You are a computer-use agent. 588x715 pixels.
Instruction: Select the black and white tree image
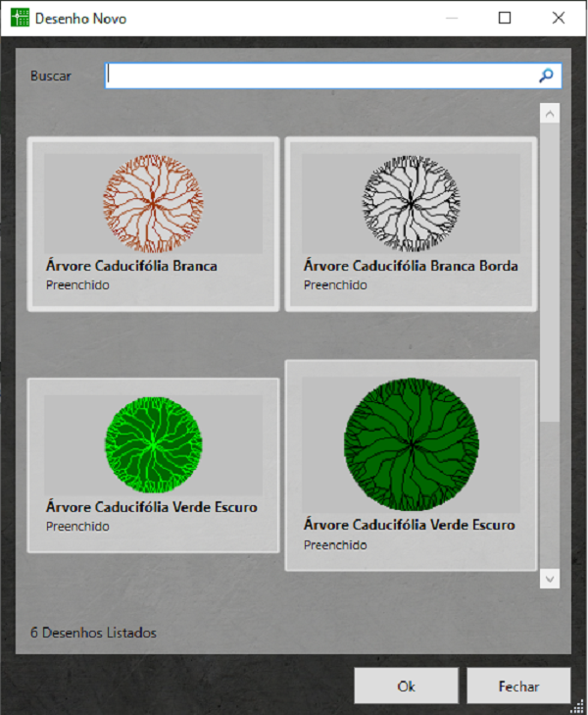(x=411, y=203)
